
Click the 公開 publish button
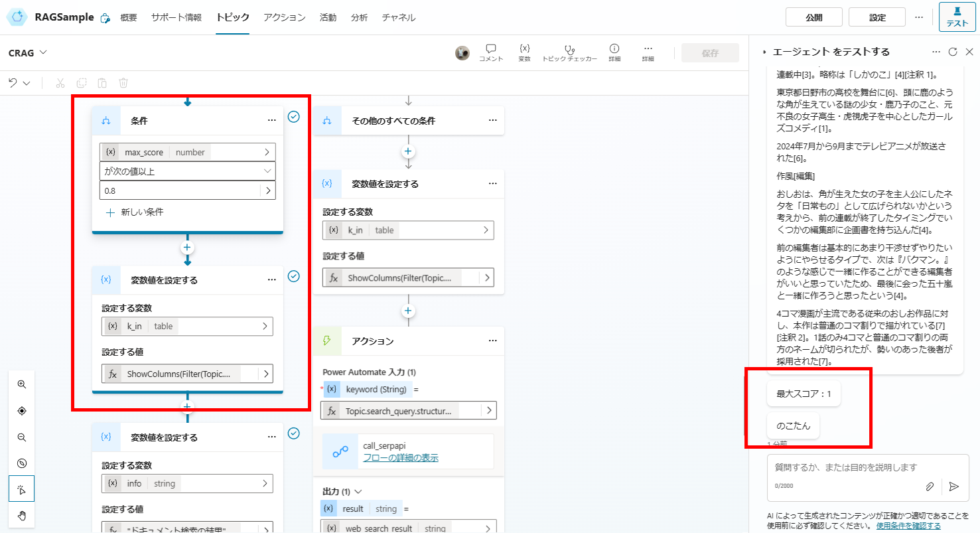coord(814,17)
